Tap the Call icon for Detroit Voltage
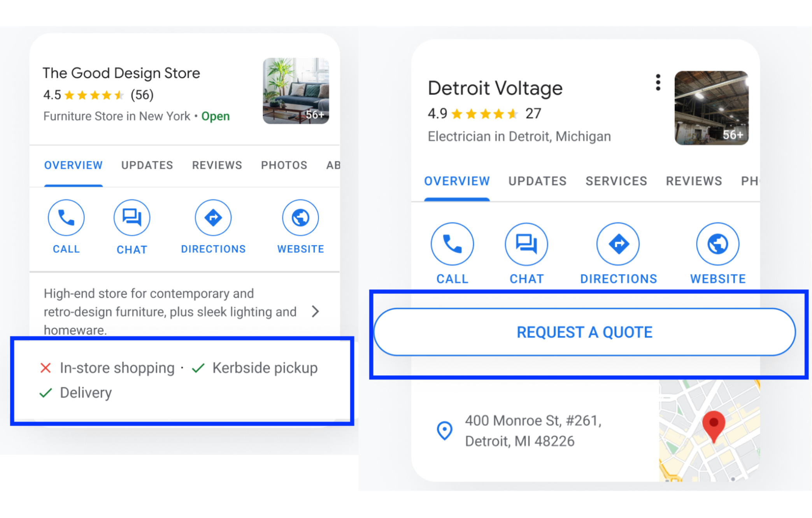The height and width of the screenshot is (518, 812). coord(452,244)
